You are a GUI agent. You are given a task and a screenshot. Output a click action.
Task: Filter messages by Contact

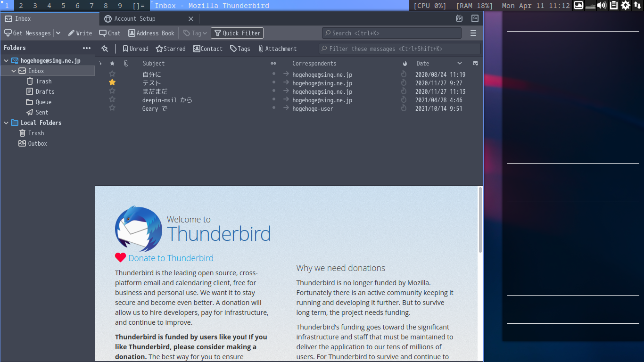point(208,49)
